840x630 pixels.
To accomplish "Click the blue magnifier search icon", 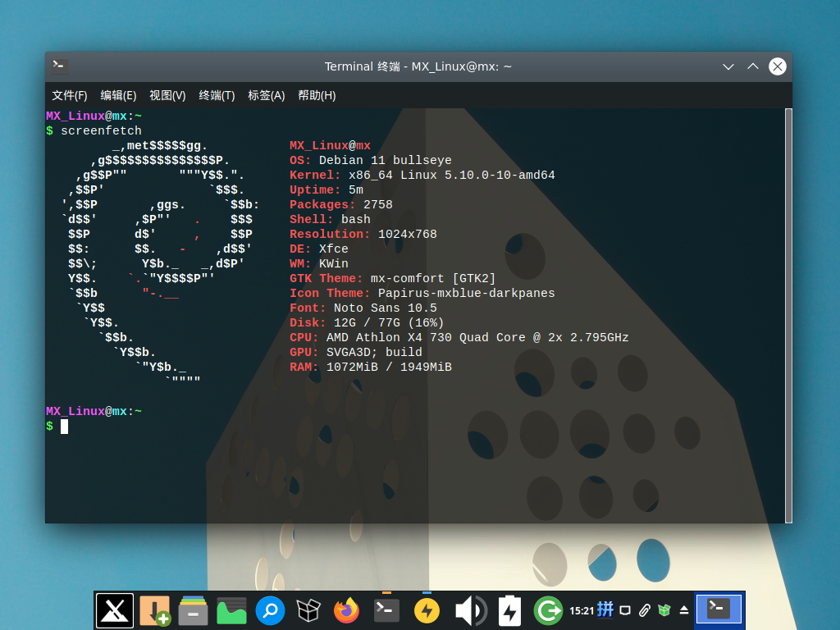I will click(x=270, y=610).
